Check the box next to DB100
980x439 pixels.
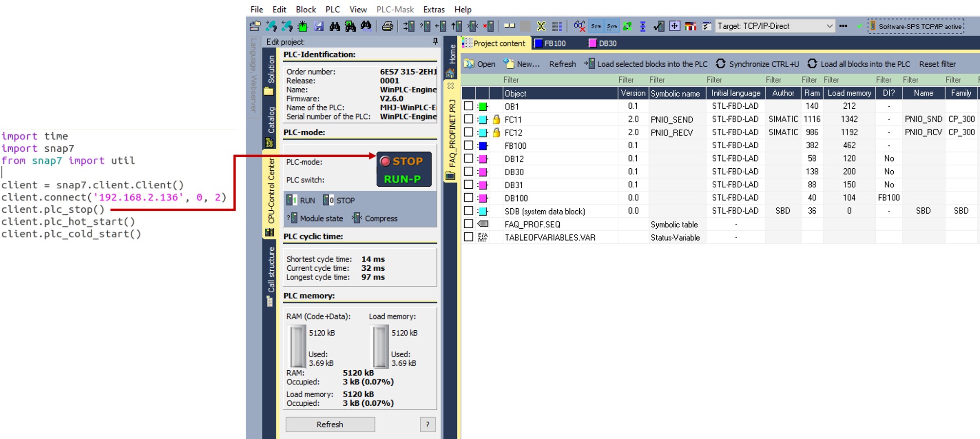click(469, 198)
